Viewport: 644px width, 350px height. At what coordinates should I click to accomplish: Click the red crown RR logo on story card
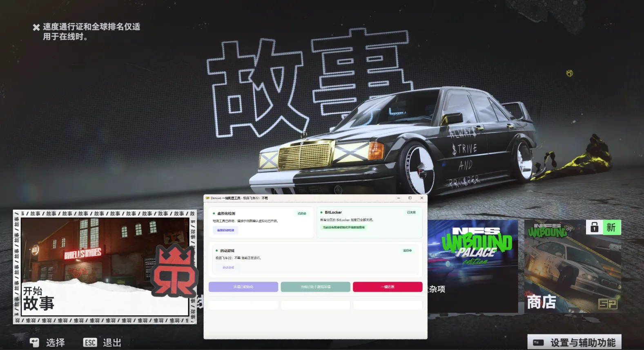point(174,271)
